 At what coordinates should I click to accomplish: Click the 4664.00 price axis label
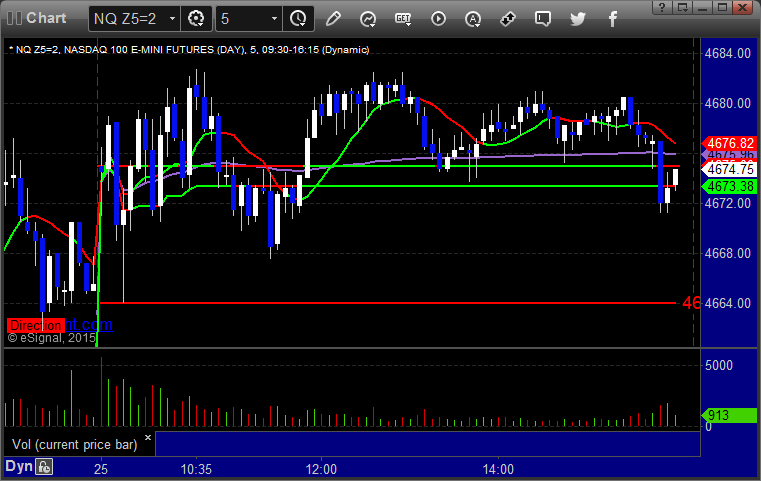(728, 303)
